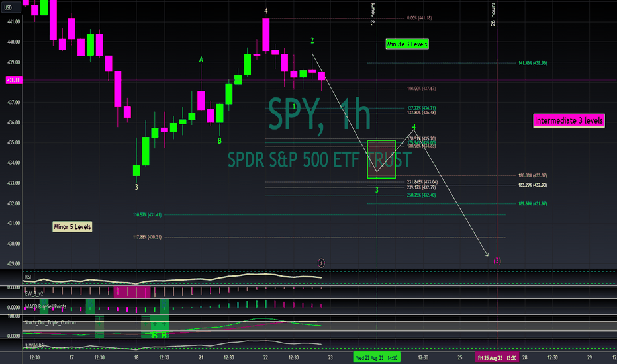Select the 0.00% (441.18) Fib level
This screenshot has width=617, height=364.
419,18
